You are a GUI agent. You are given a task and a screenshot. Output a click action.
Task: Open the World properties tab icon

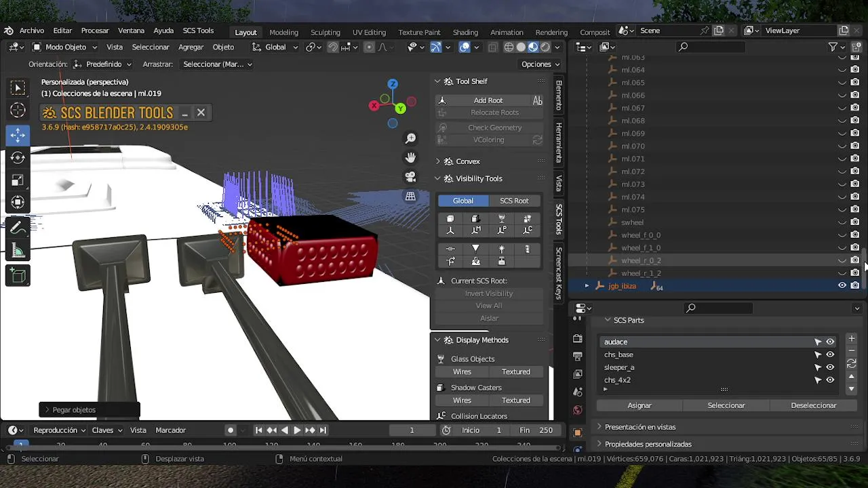(x=578, y=410)
